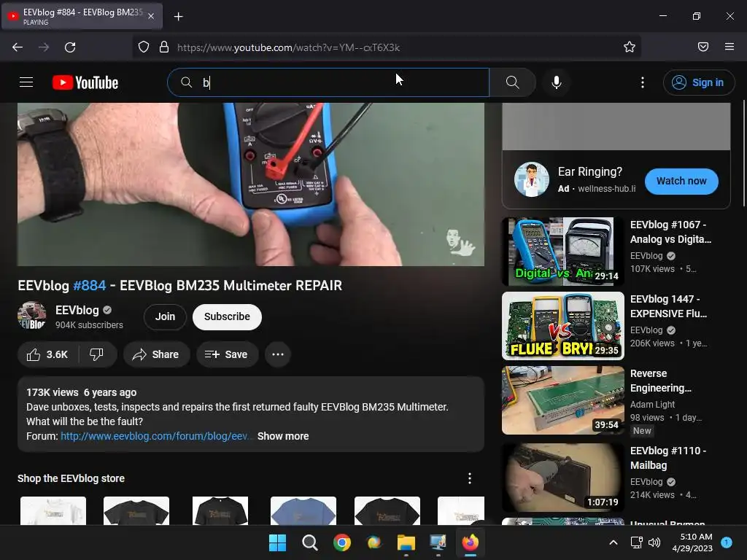Screen dimensions: 747x560
Task: Open EEVblog 1447 EXPENSIVE Fluke title
Action: tap(669, 306)
